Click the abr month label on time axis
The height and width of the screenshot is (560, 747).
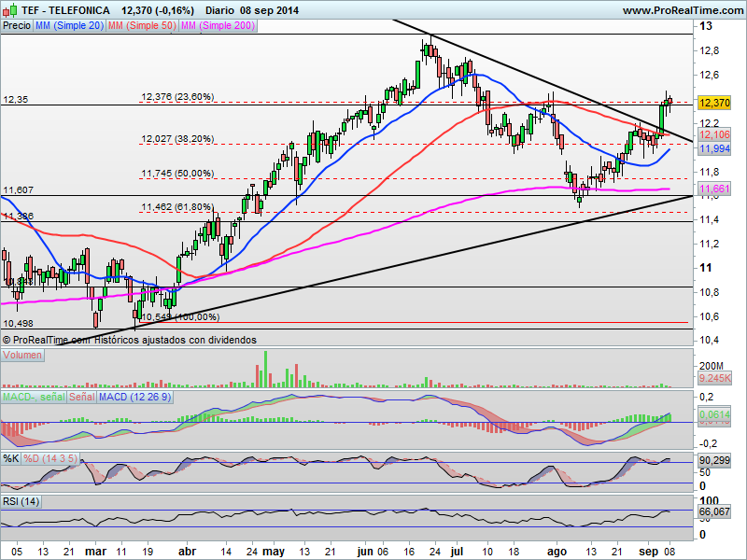tap(187, 552)
